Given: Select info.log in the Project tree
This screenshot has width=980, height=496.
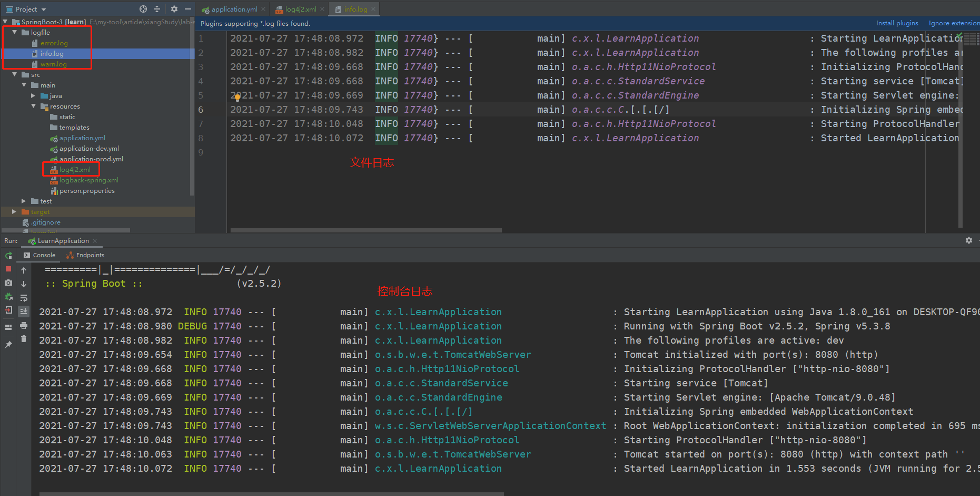Looking at the screenshot, I should click(52, 54).
